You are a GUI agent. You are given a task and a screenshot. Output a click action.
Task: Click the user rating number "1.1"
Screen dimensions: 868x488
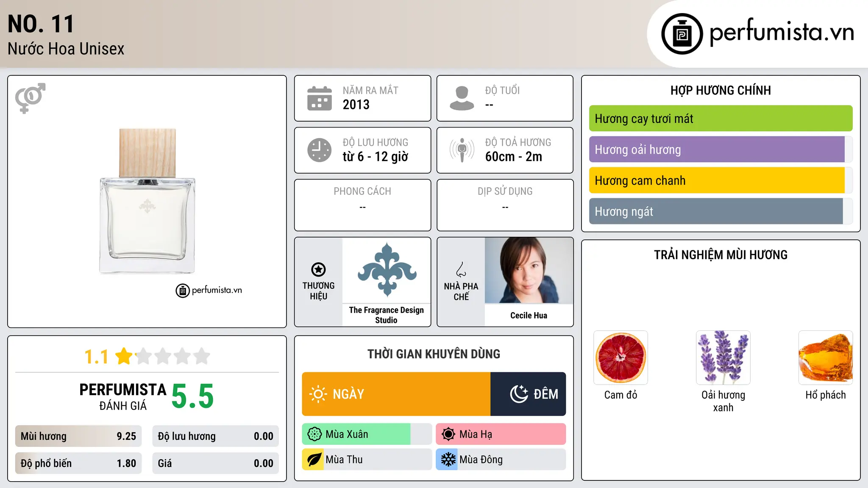coord(97,357)
